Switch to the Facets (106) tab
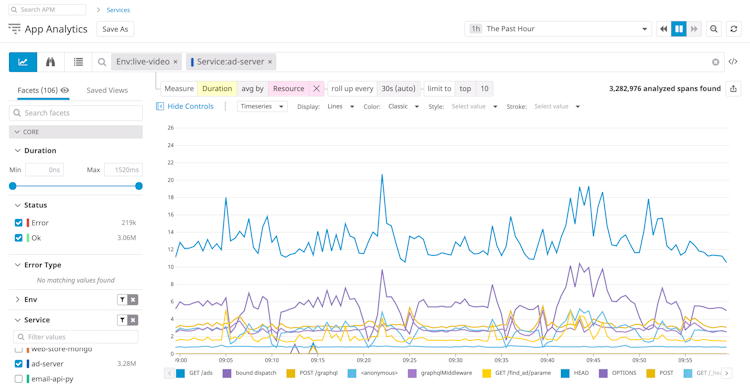Viewport: 750px width, 389px height. tap(44, 90)
